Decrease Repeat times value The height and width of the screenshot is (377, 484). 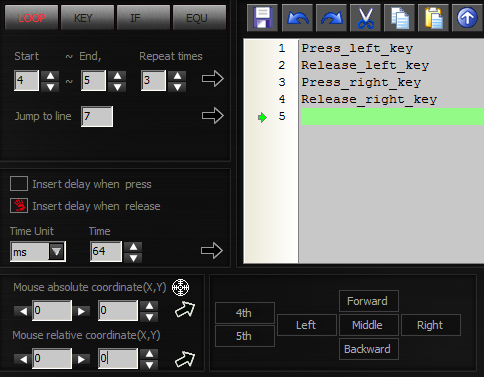tap(177, 87)
